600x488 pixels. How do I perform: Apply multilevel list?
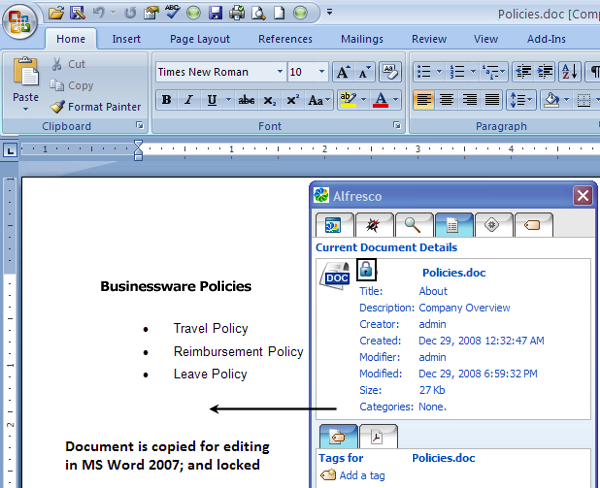coord(491,72)
